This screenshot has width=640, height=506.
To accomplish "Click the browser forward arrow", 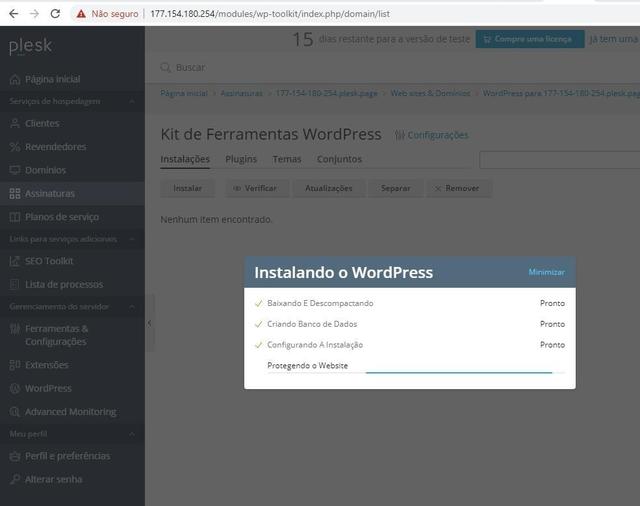I will (34, 13).
